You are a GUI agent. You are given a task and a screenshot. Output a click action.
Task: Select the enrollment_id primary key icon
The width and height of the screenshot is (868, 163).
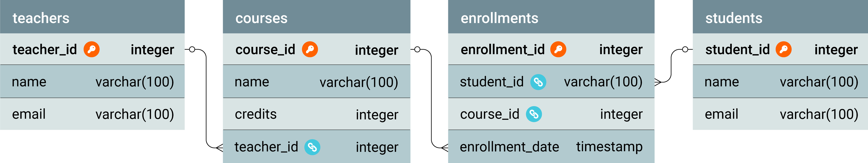[x=558, y=49]
